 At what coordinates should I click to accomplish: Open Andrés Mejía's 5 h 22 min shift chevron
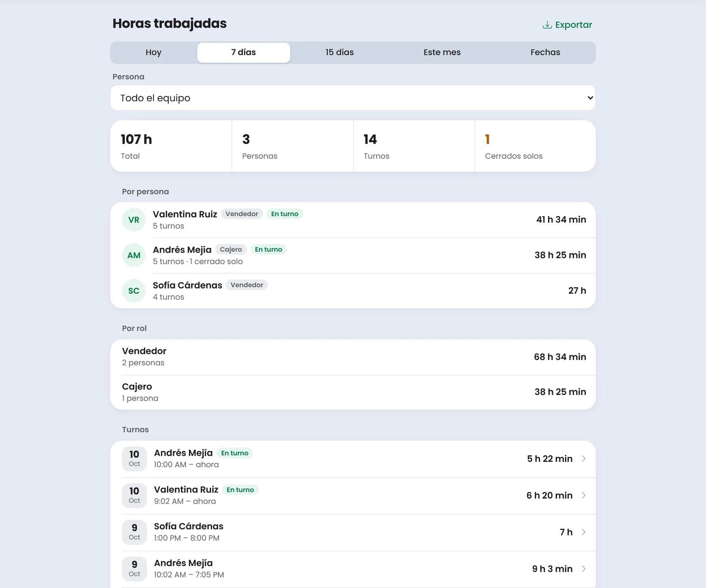click(x=583, y=459)
